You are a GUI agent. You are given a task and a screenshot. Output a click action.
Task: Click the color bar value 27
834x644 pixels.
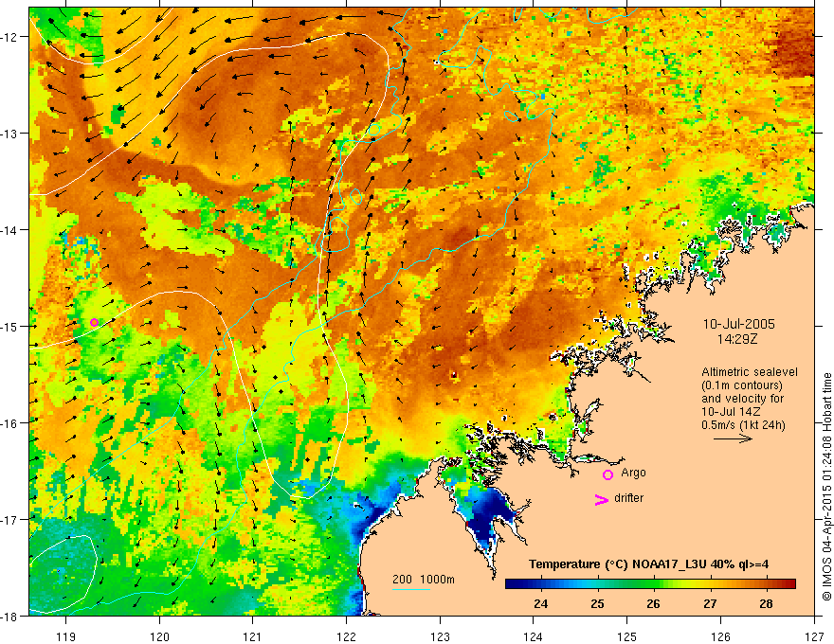(710, 603)
